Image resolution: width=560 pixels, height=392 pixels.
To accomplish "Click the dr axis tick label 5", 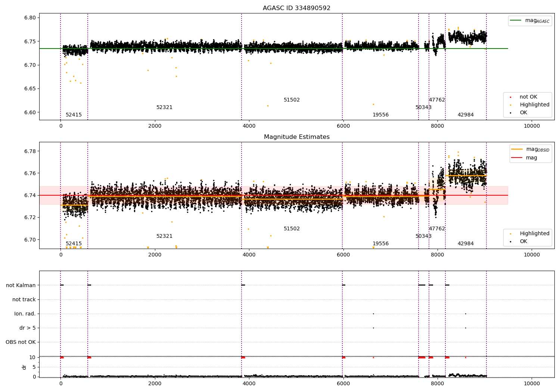I will click(x=34, y=367).
